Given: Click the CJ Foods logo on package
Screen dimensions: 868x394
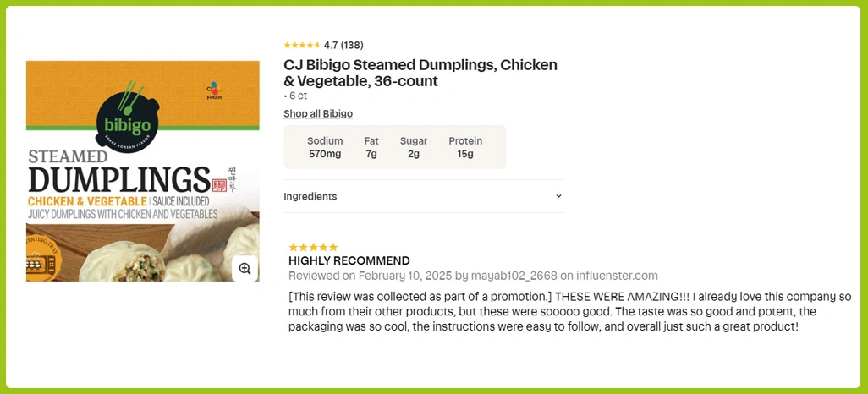Looking at the screenshot, I should 213,89.
